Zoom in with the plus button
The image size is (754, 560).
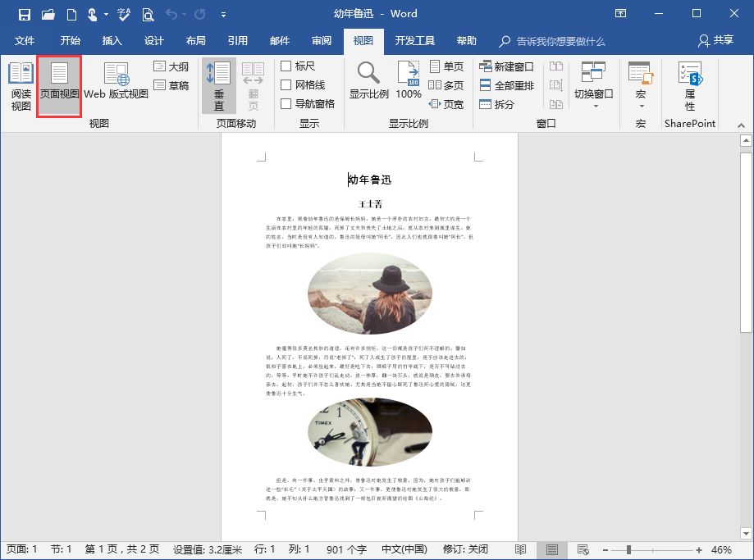tap(698, 549)
